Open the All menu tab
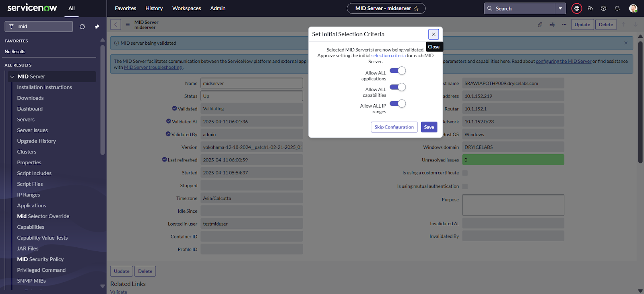The width and height of the screenshot is (644, 294). pos(72,8)
